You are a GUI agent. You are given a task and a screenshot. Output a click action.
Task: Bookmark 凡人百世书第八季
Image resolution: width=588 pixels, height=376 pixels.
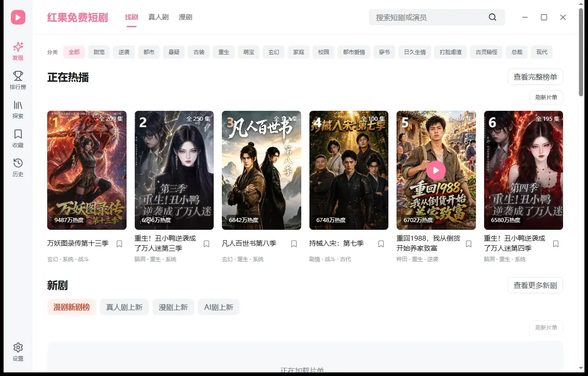294,244
